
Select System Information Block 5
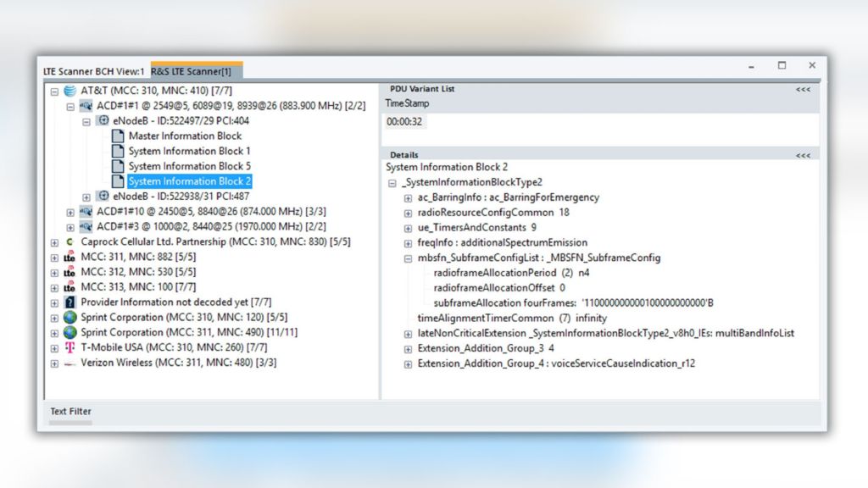189,166
